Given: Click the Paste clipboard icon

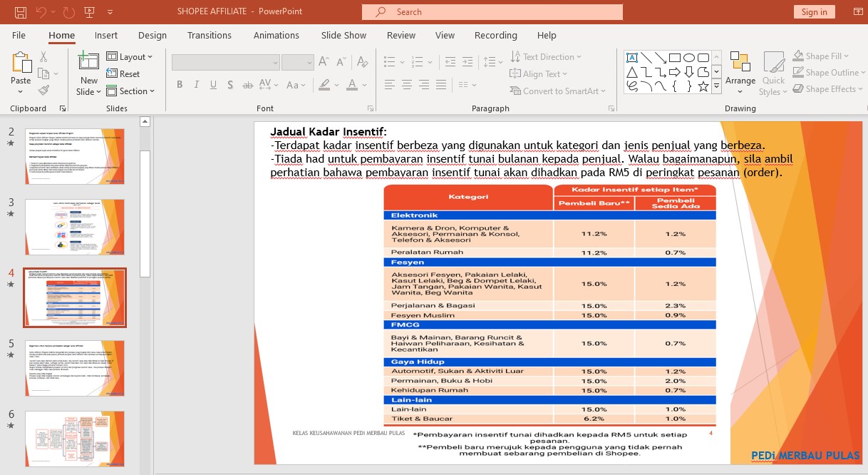Looking at the screenshot, I should (x=21, y=63).
